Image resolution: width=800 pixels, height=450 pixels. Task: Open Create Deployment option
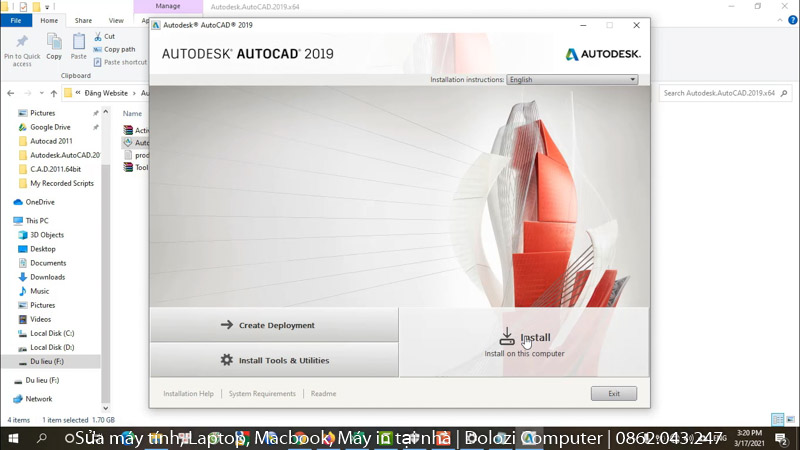click(274, 325)
